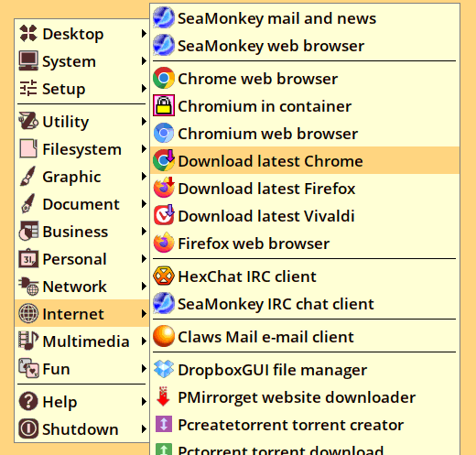Expand the Desktop submenu arrow
Viewport: 476px width, 455px height.
pyautogui.click(x=144, y=34)
